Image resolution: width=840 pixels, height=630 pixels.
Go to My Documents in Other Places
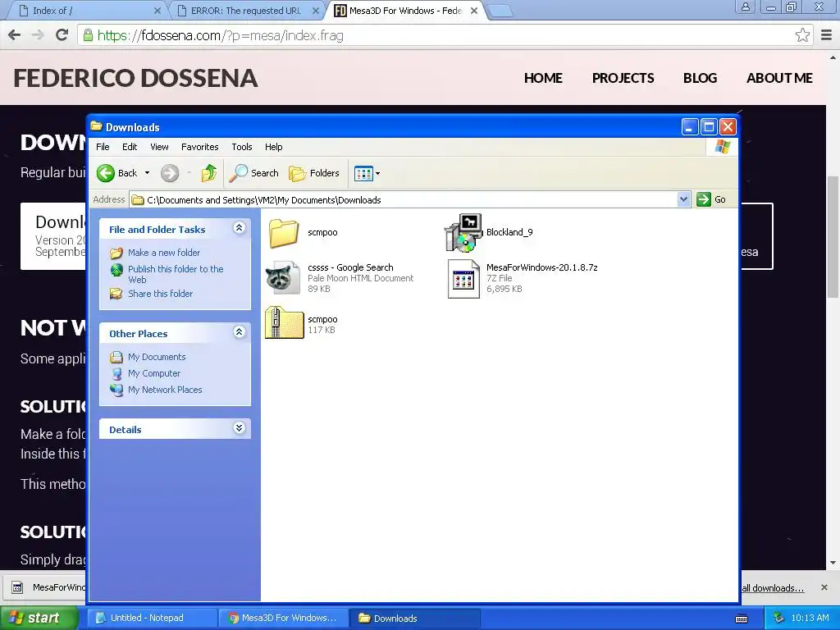157,357
